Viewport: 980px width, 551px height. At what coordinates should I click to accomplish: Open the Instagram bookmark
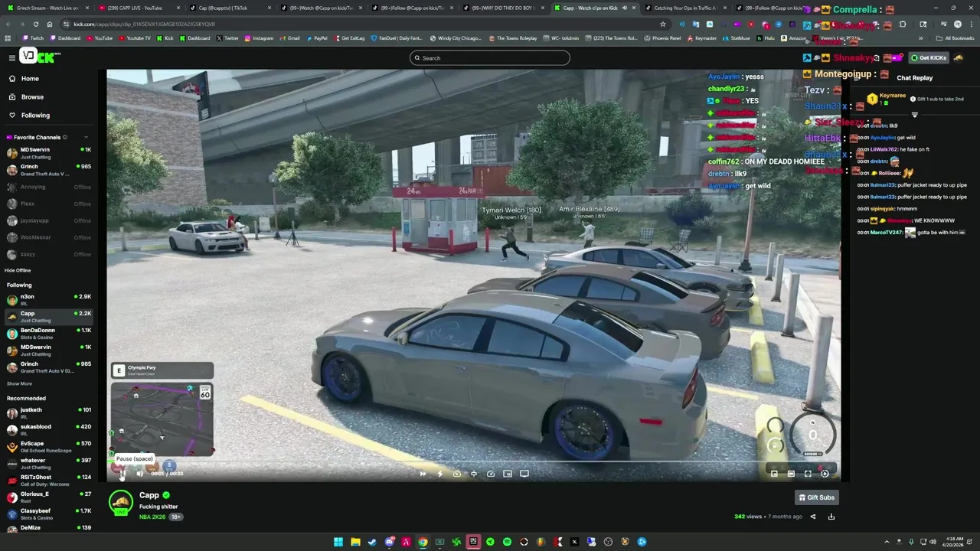258,38
